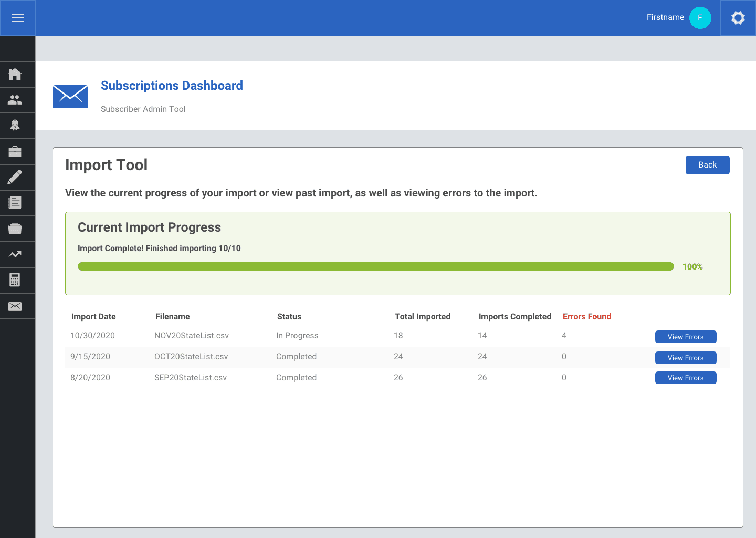Select the 10/30/2020 import date

tap(92, 336)
